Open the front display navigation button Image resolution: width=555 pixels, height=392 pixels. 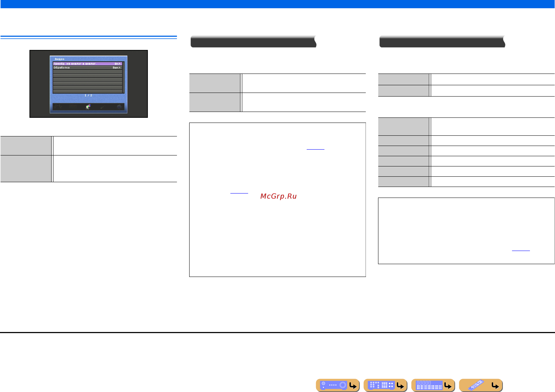pos(433,385)
